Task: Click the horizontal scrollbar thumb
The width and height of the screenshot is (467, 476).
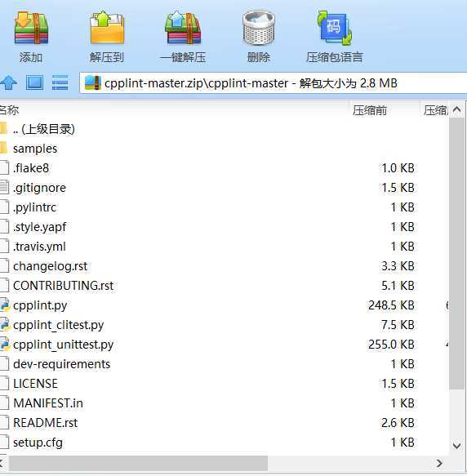Action: pyautogui.click(x=139, y=463)
